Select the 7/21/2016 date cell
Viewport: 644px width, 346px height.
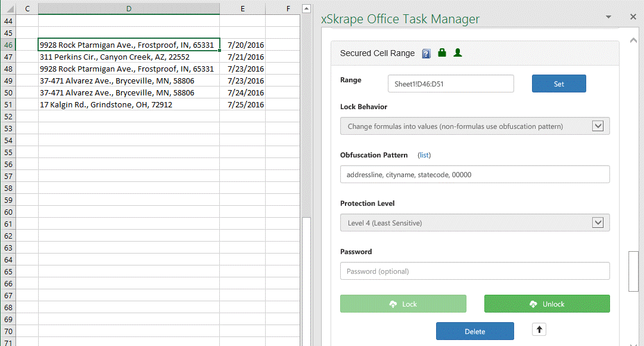(x=242, y=57)
